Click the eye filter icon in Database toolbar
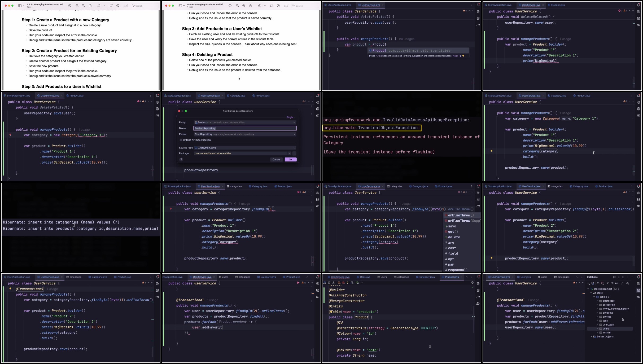The image size is (643, 364). (x=628, y=283)
